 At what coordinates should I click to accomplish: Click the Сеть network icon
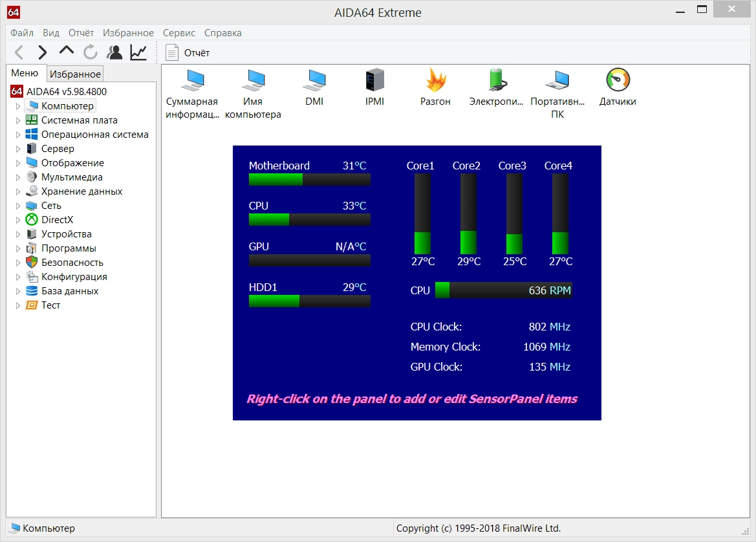pos(31,206)
